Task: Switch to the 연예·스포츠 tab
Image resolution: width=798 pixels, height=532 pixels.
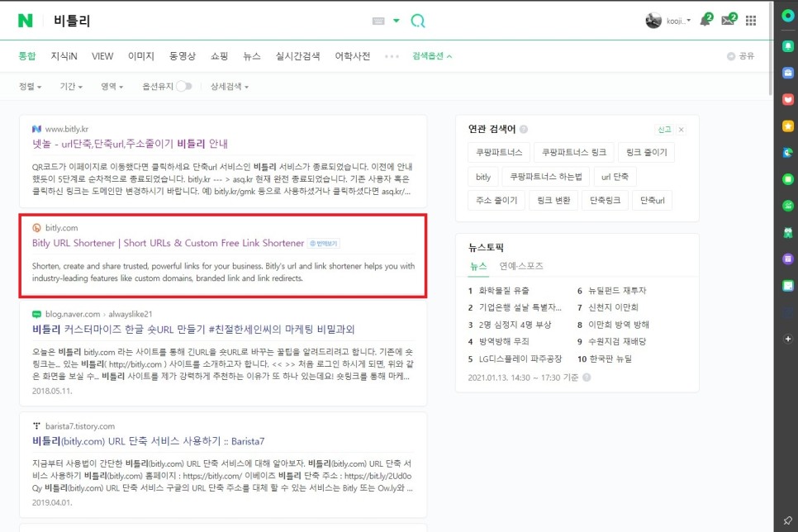Action: tap(521, 266)
